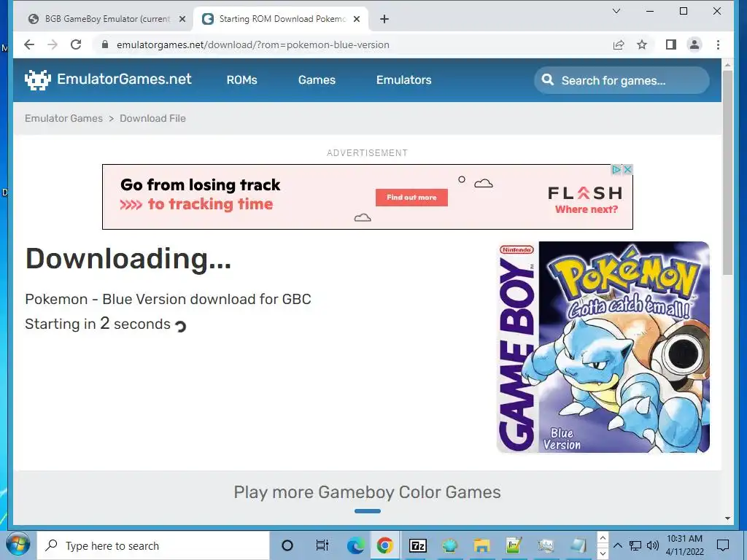Click the AdChoices triangle icon
The image size is (747, 560).
[616, 169]
